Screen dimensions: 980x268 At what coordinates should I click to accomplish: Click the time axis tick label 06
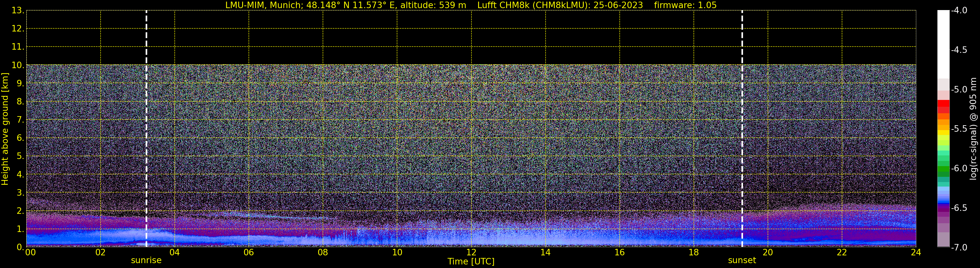click(249, 252)
